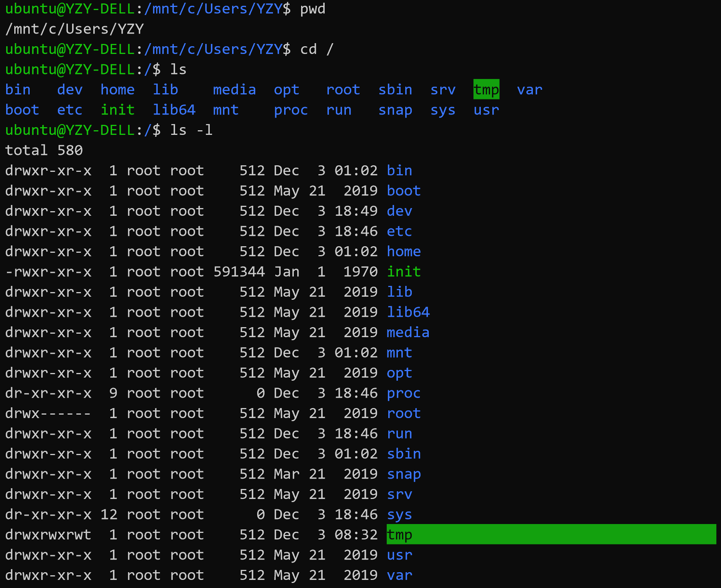
Task: Click 'home' in the short ls output
Action: coord(118,90)
